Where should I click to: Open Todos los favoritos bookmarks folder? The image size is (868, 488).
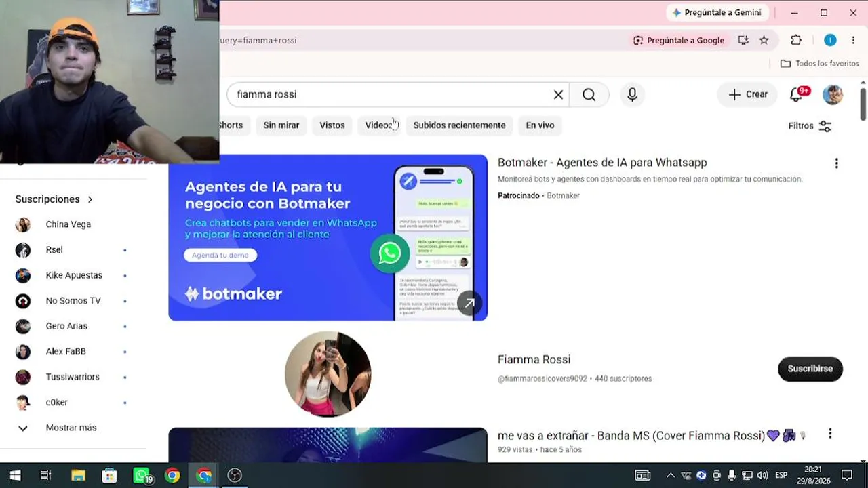tap(819, 64)
